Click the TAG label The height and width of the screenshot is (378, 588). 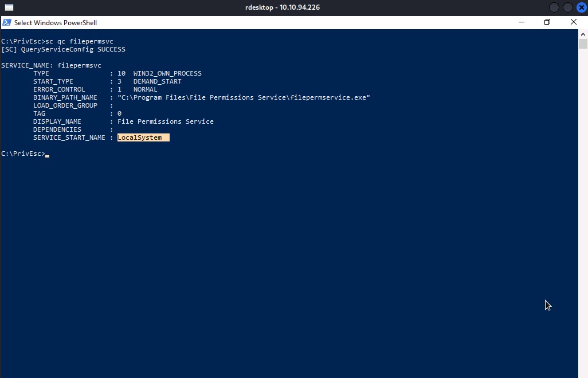point(39,113)
